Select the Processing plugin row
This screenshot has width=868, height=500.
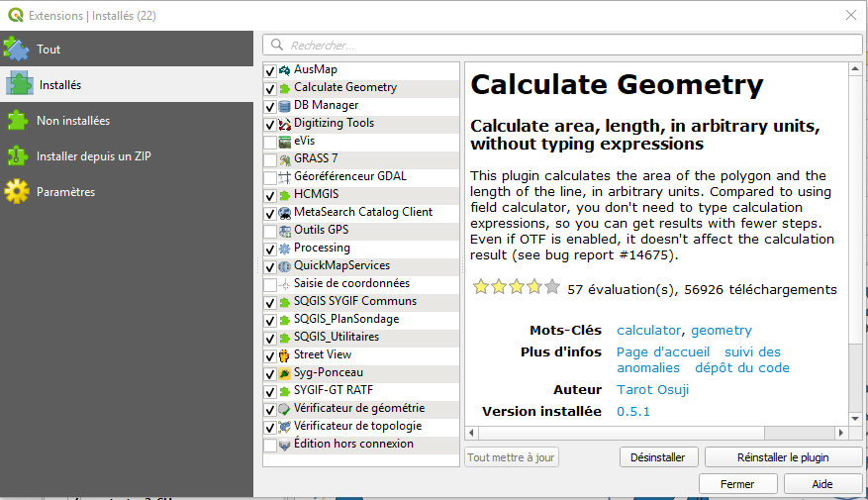[361, 249]
